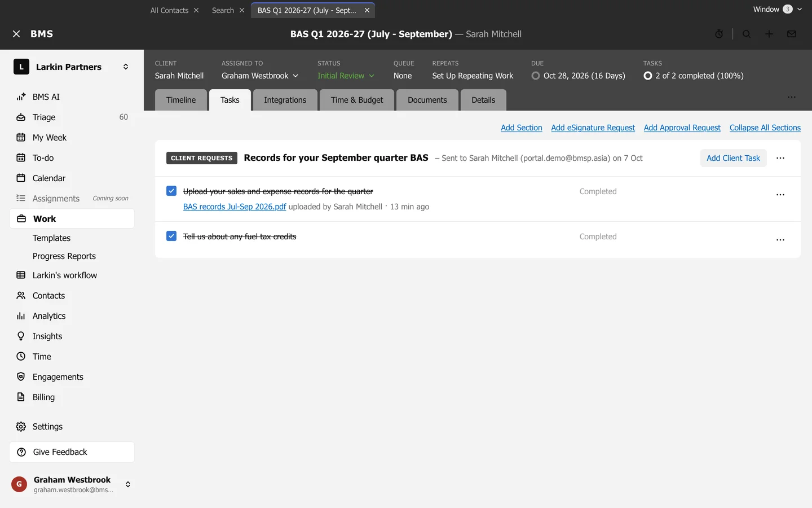The image size is (812, 508).
Task: Close the Search tab
Action: tap(242, 10)
